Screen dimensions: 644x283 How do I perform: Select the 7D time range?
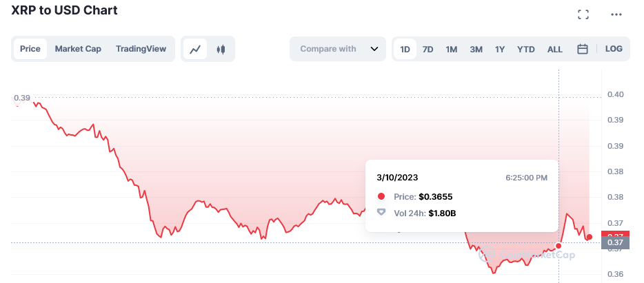click(x=428, y=49)
